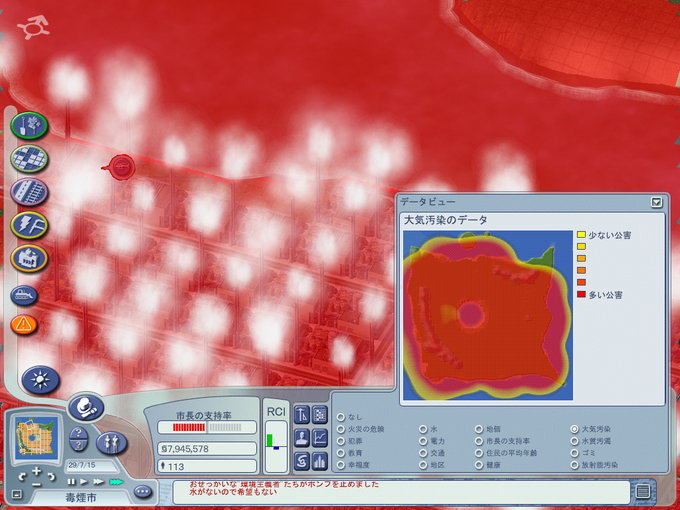Click the city funds §7,945,578 field
Viewport: 680px width, 510px height.
click(207, 449)
